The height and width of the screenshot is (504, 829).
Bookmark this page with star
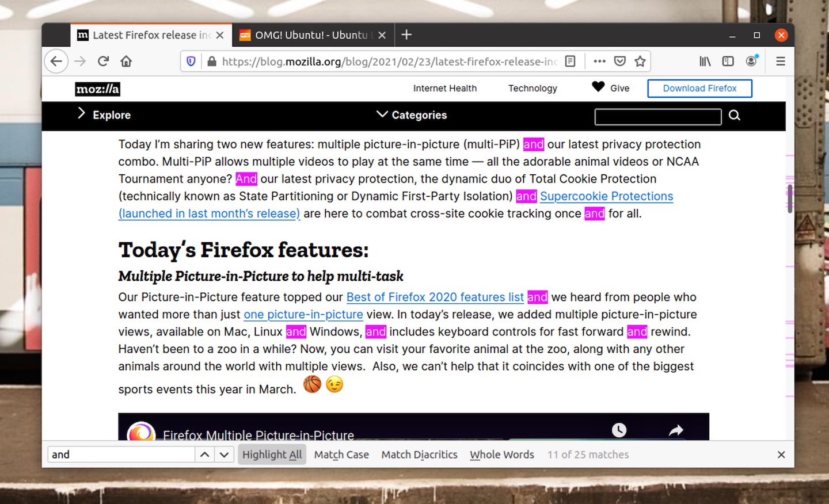[x=640, y=61]
